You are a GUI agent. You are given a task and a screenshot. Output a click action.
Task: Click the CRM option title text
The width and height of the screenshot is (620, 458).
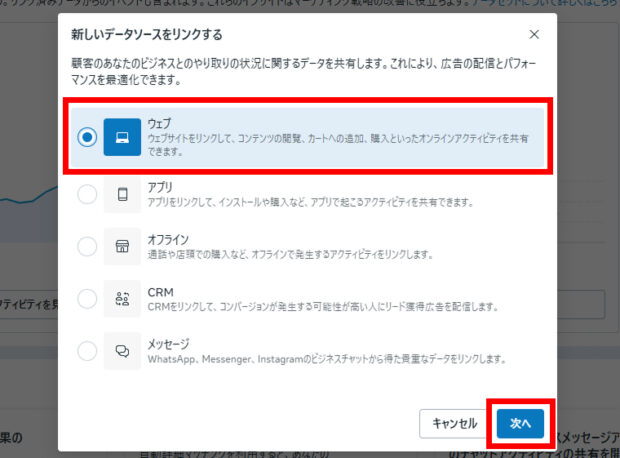159,290
